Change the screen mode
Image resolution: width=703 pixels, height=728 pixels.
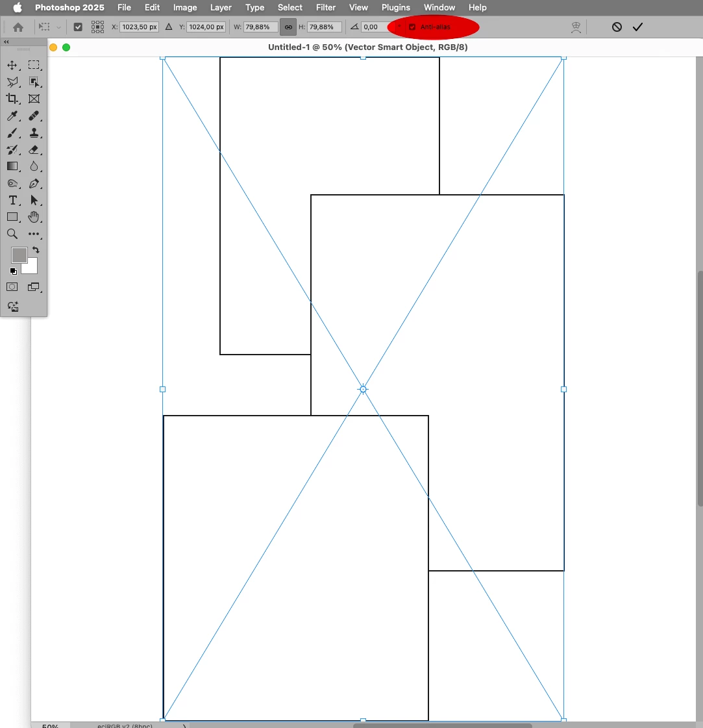tap(33, 287)
